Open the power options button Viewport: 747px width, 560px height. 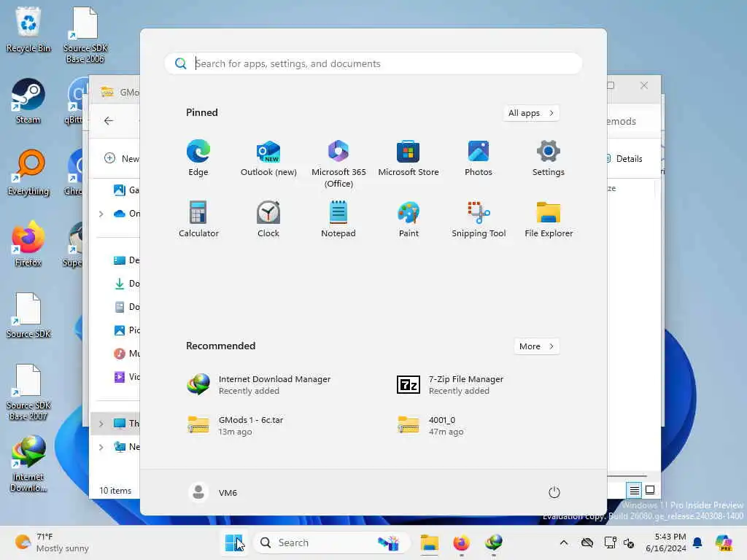[x=554, y=492]
